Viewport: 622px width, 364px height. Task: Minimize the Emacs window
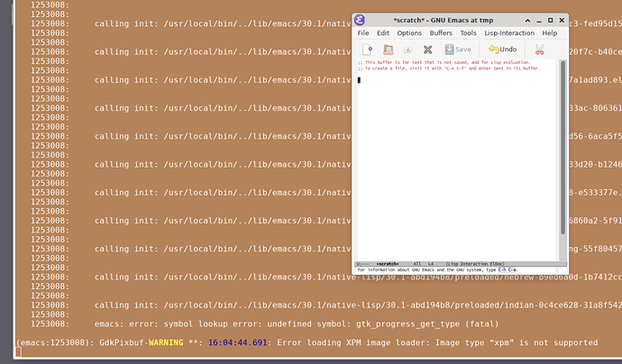(x=539, y=20)
